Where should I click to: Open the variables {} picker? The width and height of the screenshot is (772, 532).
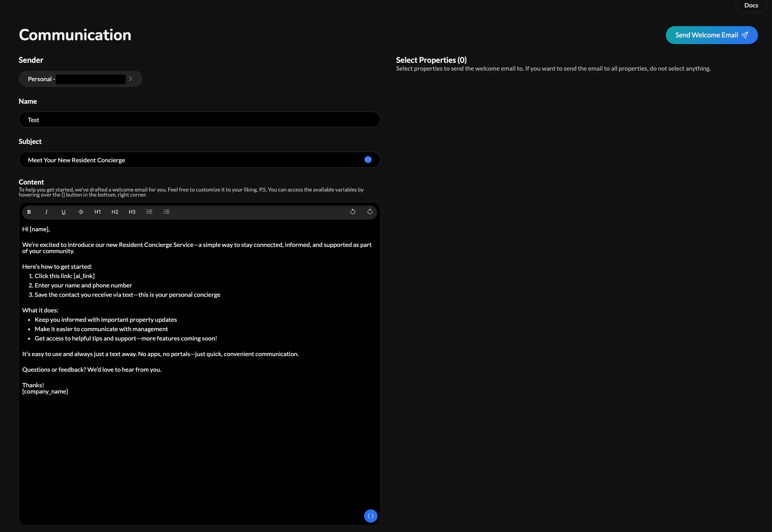point(370,516)
